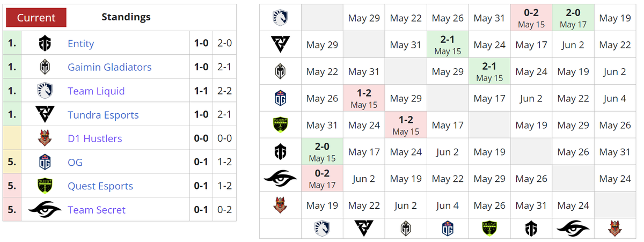Click the green 2-0 May 17 result cell
Image resolution: width=644 pixels, height=242 pixels.
[573, 18]
